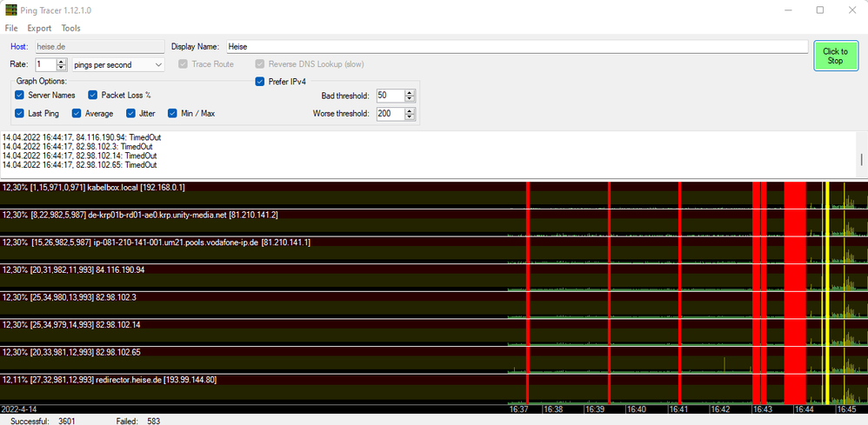The height and width of the screenshot is (425, 868).
Task: Click the 16:42 timeline marker
Action: [720, 409]
